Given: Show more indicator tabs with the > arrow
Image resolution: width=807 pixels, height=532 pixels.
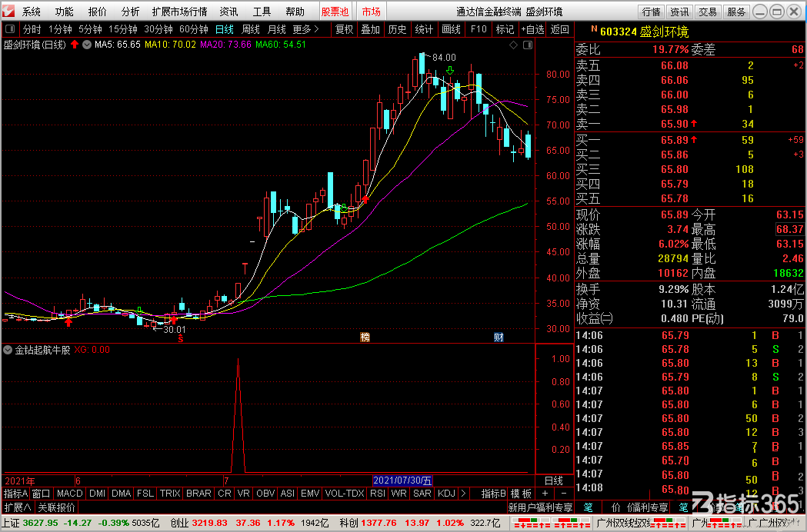Looking at the screenshot, I should click(463, 494).
